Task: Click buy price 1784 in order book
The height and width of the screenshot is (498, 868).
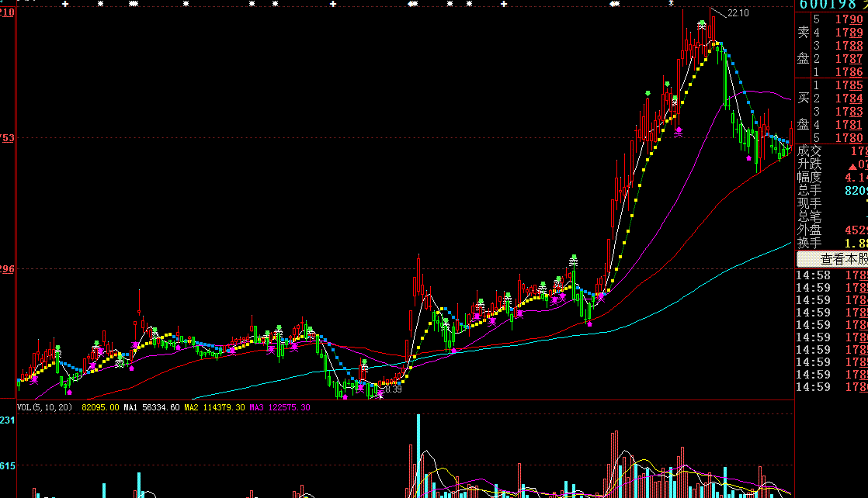Action: (x=849, y=99)
